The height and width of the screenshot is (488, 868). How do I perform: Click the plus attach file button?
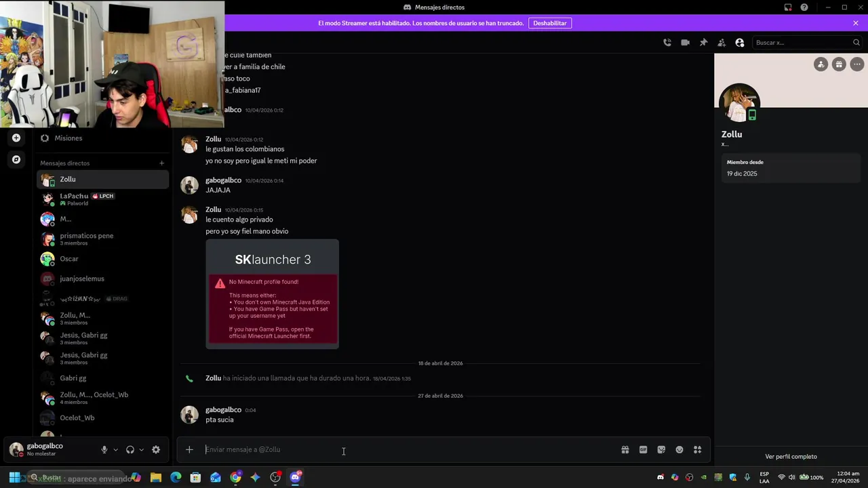pyautogui.click(x=189, y=449)
